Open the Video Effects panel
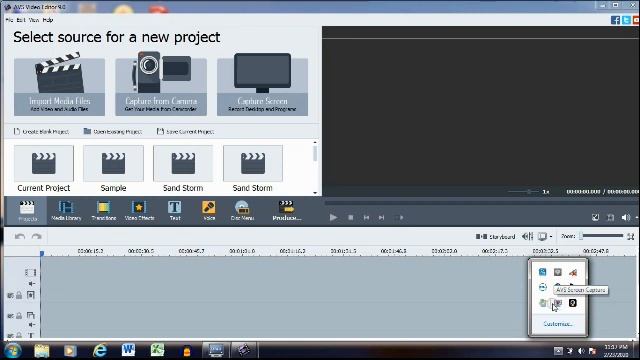This screenshot has height=360, width=640. coord(139,211)
